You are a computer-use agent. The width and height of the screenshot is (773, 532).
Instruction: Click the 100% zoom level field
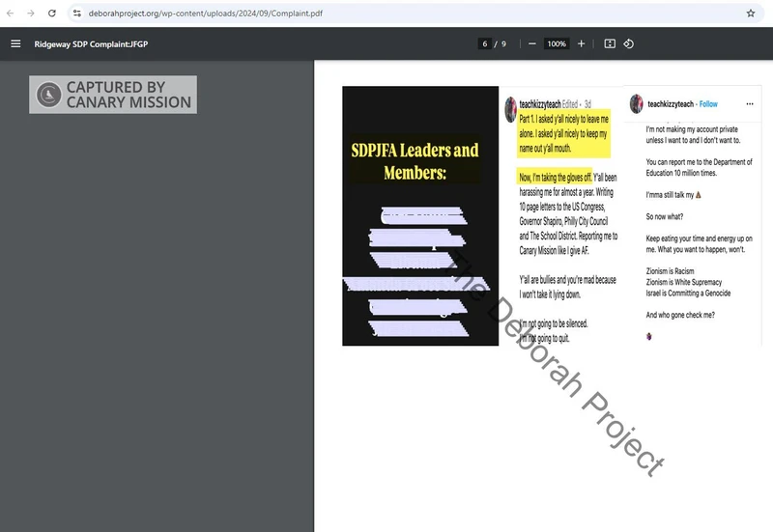pos(556,43)
